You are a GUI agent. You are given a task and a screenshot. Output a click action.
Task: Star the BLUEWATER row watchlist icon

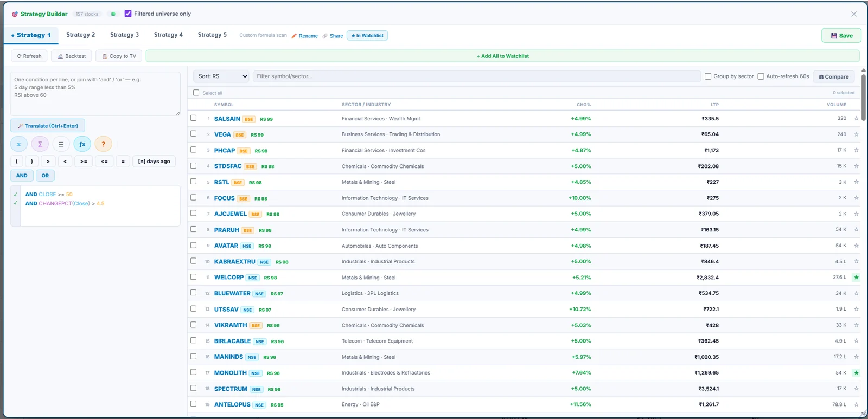(x=857, y=293)
